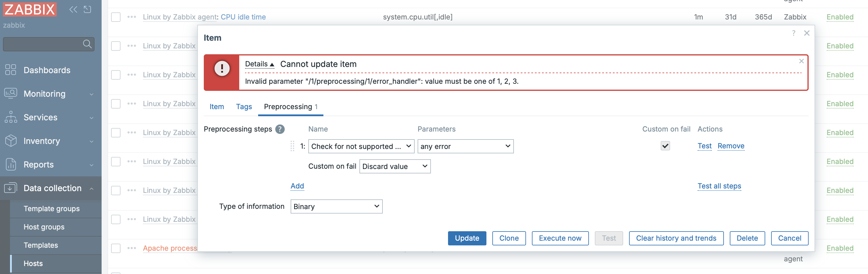Uncheck the Custom on fail checkbox

665,146
